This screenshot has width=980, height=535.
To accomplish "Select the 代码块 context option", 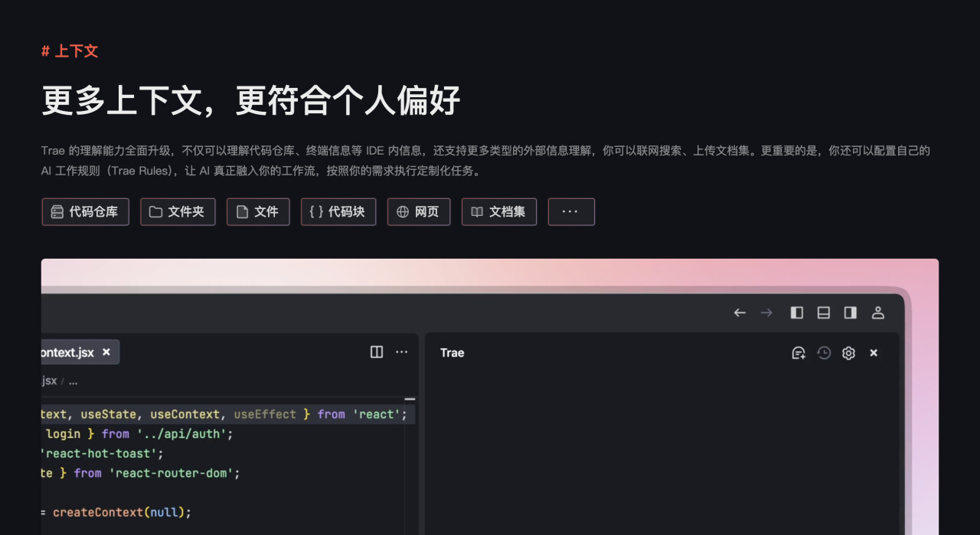I will point(338,211).
